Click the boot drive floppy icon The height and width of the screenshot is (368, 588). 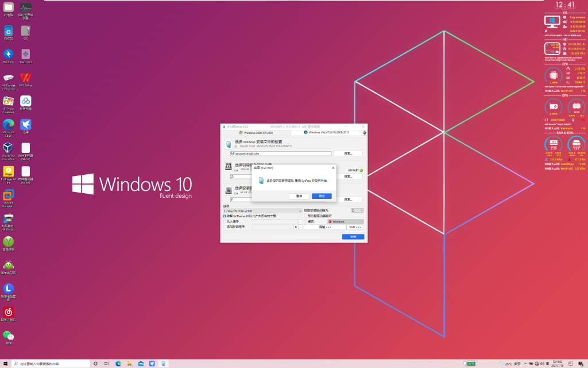(229, 167)
